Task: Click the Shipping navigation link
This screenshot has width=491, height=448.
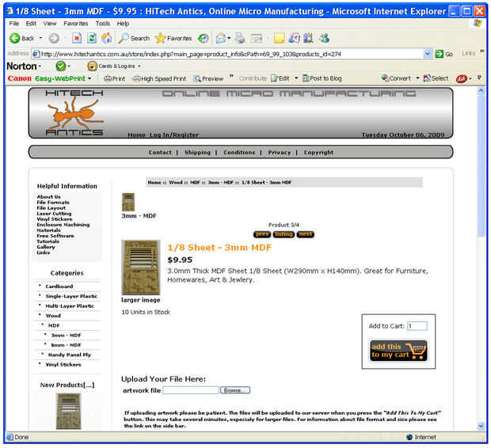Action: click(198, 152)
